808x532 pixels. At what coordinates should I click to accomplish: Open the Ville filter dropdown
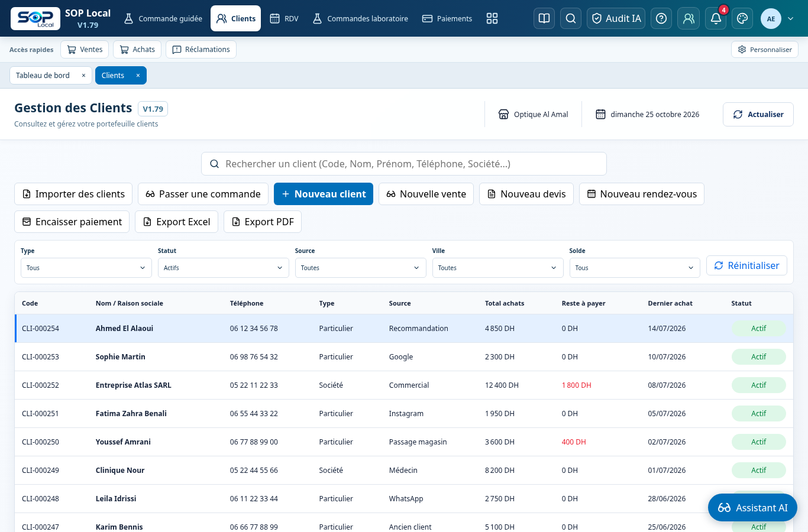click(498, 268)
